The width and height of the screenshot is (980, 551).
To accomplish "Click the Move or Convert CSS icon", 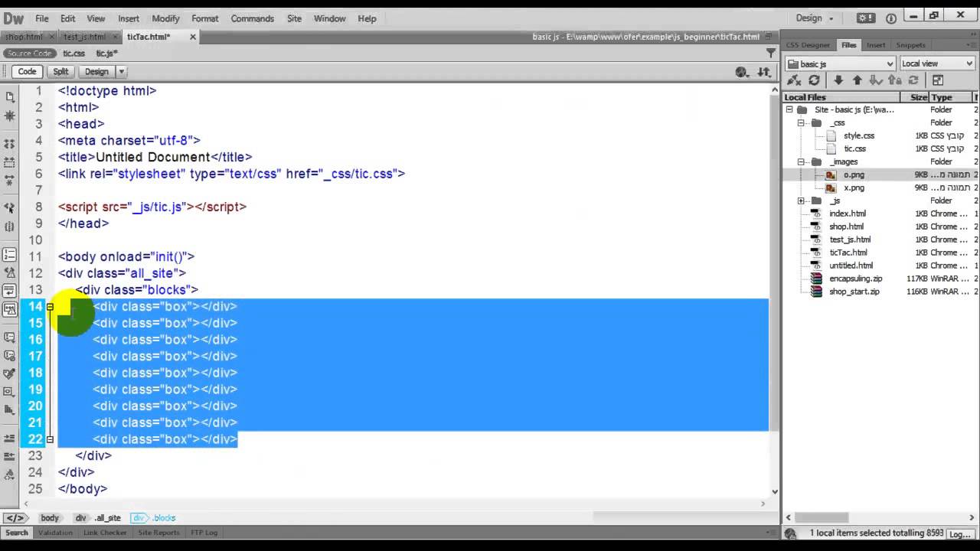I will (x=10, y=410).
